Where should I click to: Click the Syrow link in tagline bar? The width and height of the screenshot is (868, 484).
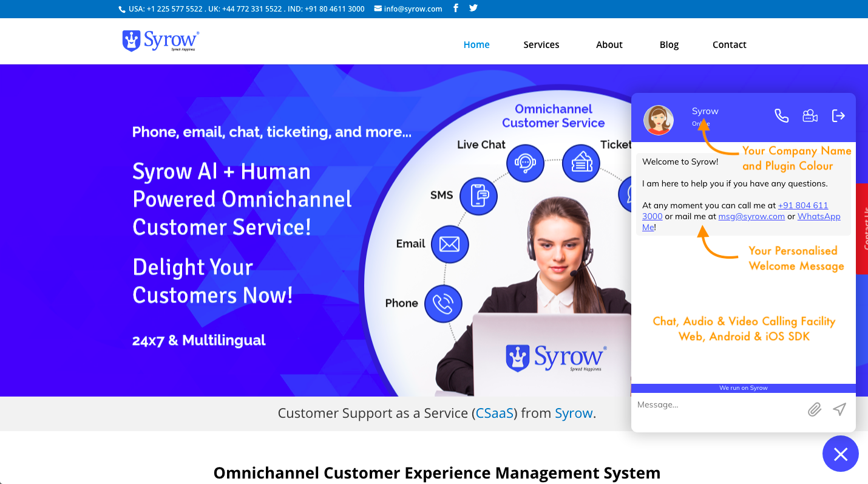[x=574, y=414]
